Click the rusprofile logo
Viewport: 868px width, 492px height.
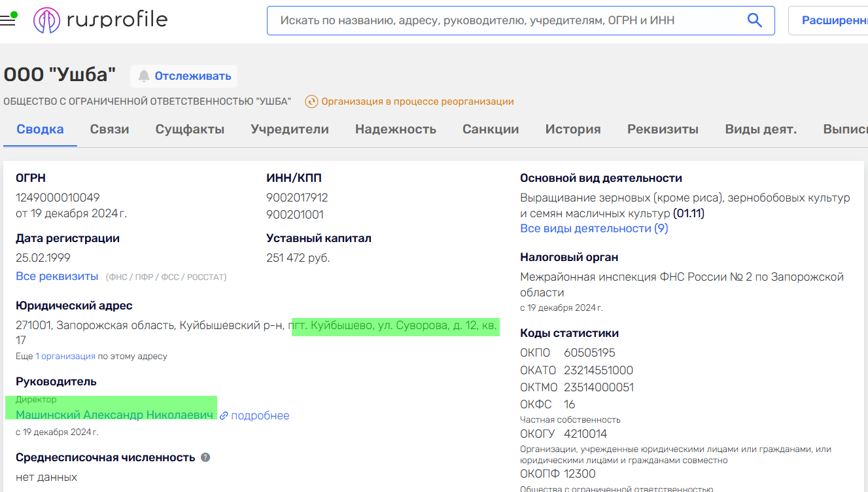point(100,20)
